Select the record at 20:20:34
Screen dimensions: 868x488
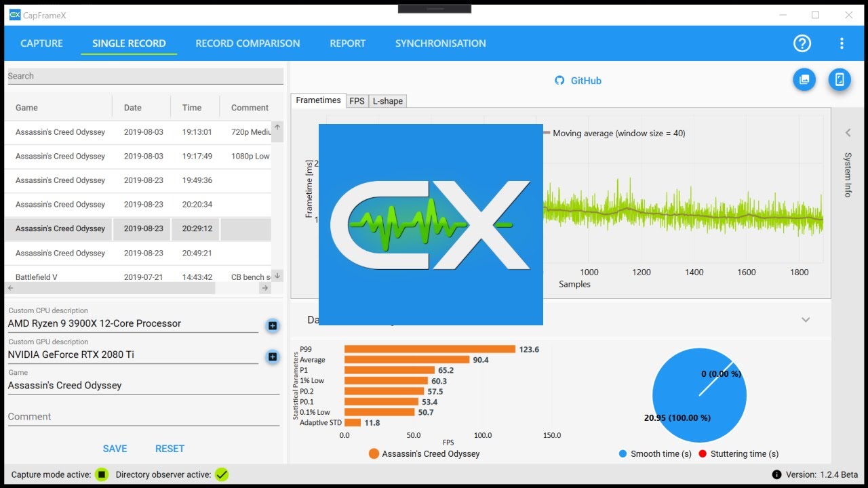tap(138, 204)
